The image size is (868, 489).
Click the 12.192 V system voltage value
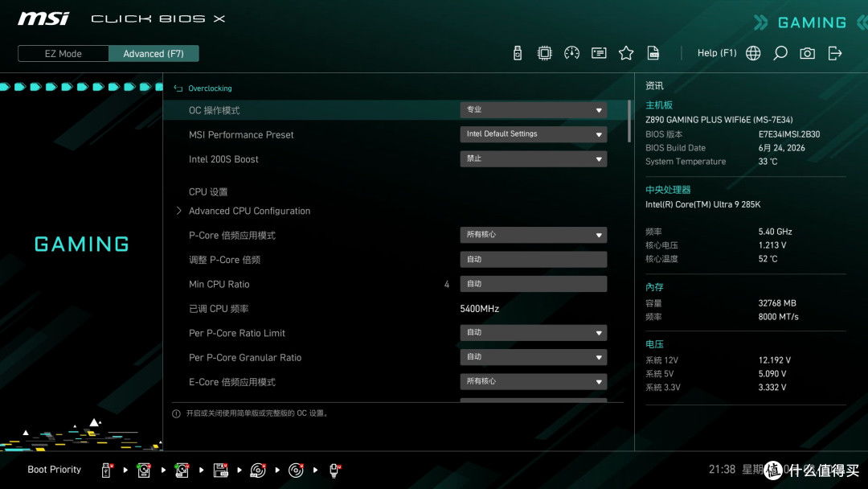pos(775,360)
